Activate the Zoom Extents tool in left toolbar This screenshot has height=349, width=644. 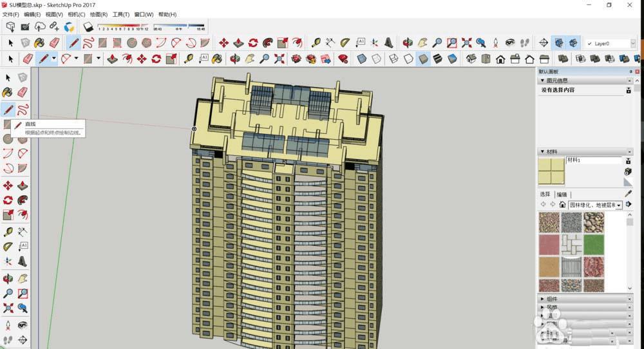tap(8, 308)
